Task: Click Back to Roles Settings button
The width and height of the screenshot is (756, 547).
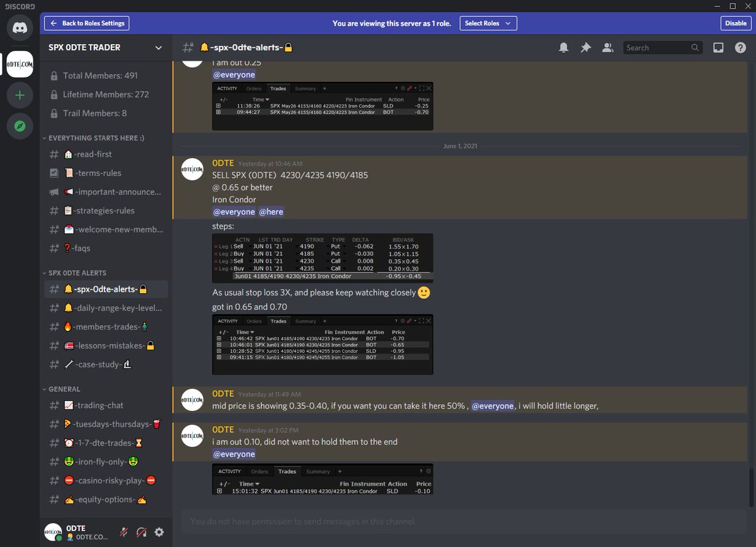Action: 87,23
